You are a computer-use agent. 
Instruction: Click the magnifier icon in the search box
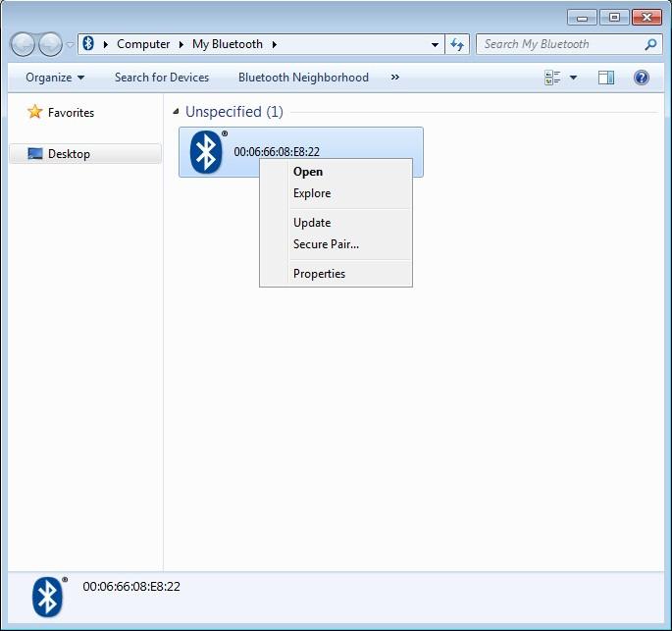[650, 44]
